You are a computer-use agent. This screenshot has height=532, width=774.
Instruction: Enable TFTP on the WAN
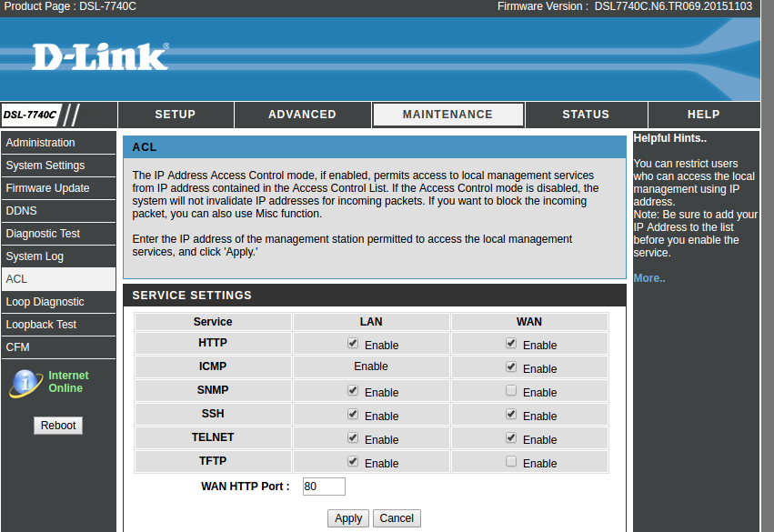(511, 461)
